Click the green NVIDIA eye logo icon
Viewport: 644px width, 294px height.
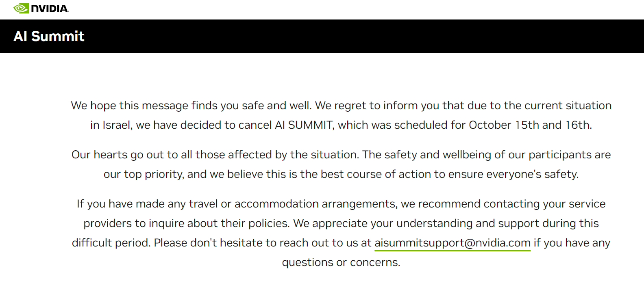21,8
